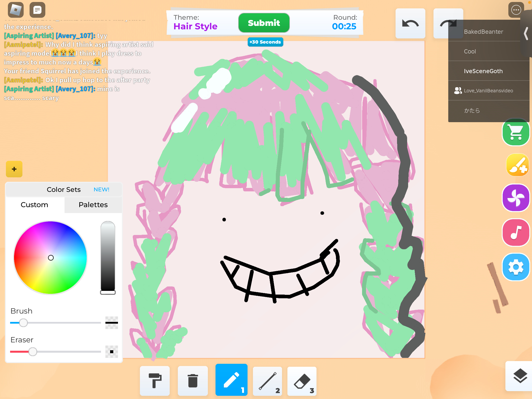Select the eraser tool numbered 3
This screenshot has width=532, height=399.
click(x=302, y=381)
